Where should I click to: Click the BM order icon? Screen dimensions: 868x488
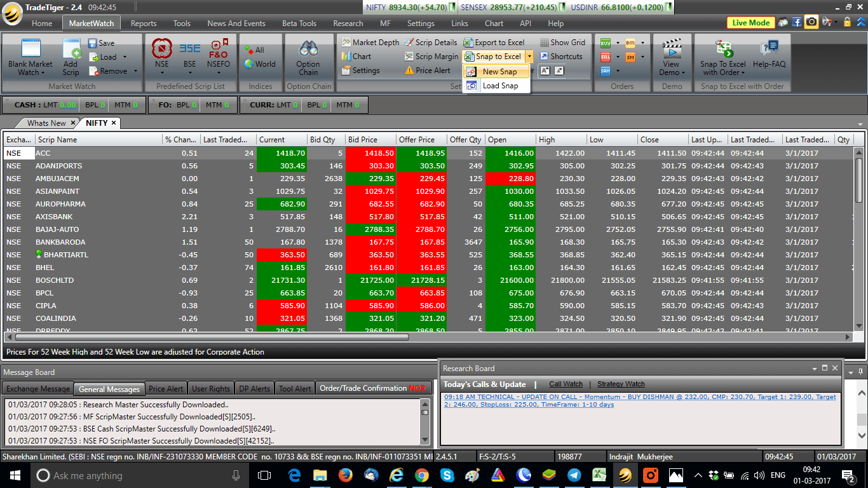630,43
